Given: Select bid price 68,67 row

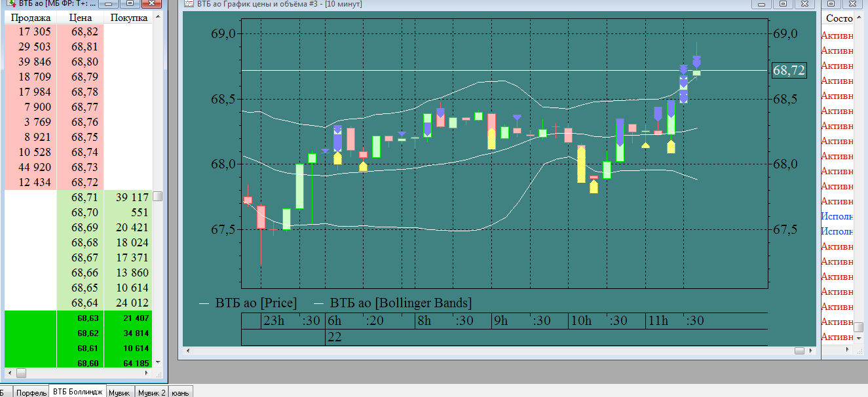Looking at the screenshot, I should coord(81,257).
